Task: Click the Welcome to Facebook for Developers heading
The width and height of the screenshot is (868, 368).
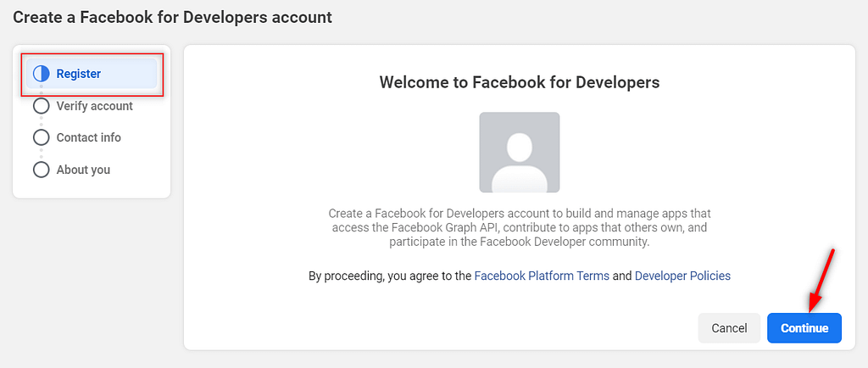Action: point(520,82)
